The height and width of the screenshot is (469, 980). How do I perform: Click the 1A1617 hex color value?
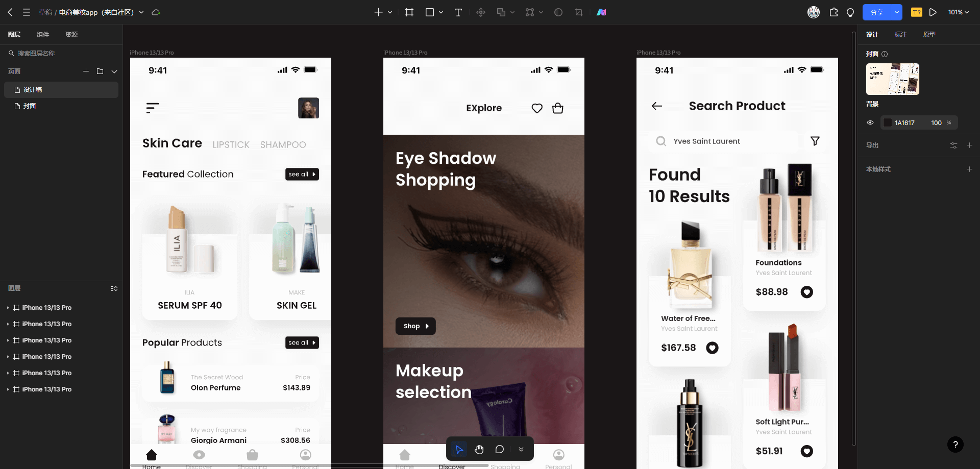904,122
